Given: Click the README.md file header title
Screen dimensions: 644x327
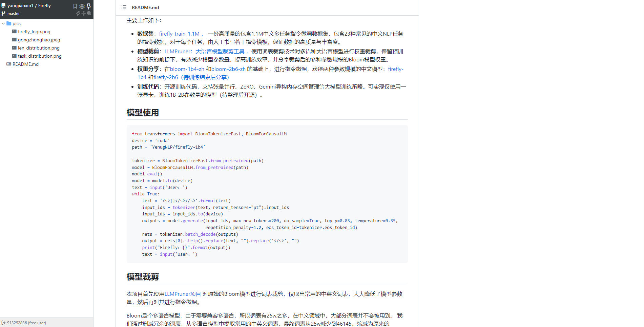Looking at the screenshot, I should click(x=145, y=7).
